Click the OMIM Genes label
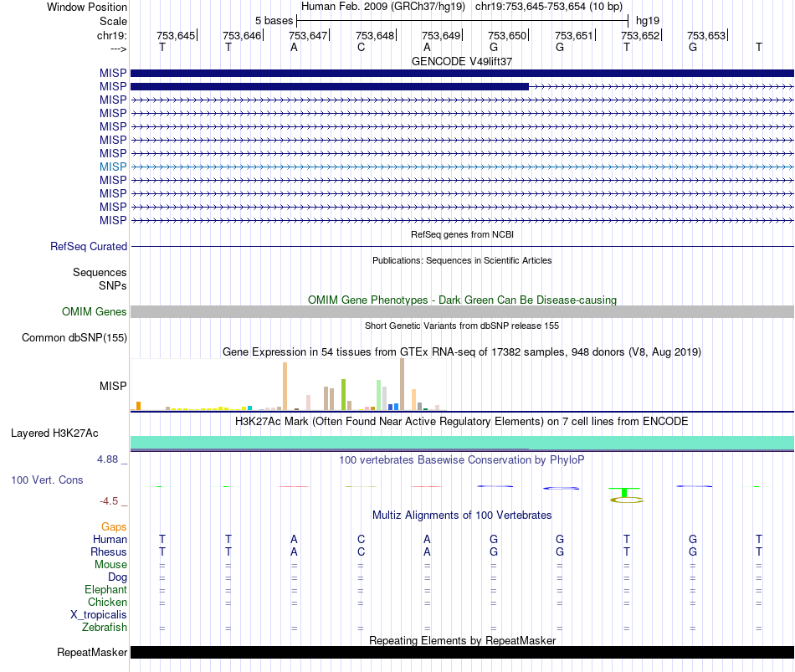The height and width of the screenshot is (672, 795). [94, 311]
